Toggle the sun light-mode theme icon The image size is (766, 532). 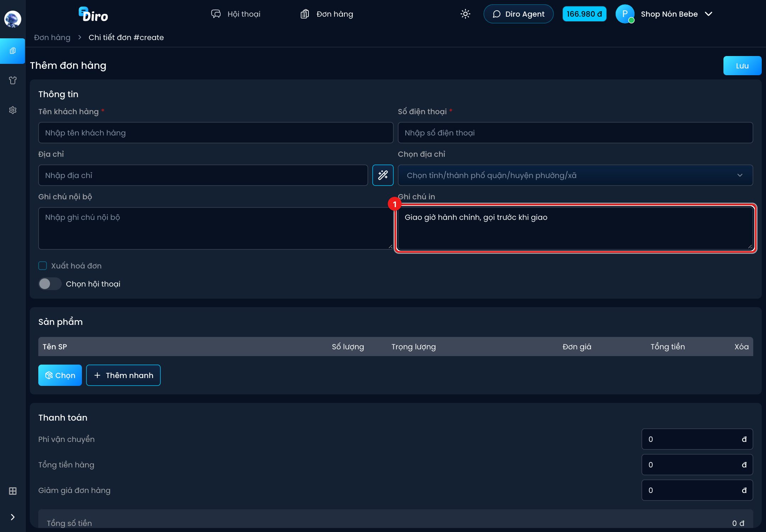point(465,14)
